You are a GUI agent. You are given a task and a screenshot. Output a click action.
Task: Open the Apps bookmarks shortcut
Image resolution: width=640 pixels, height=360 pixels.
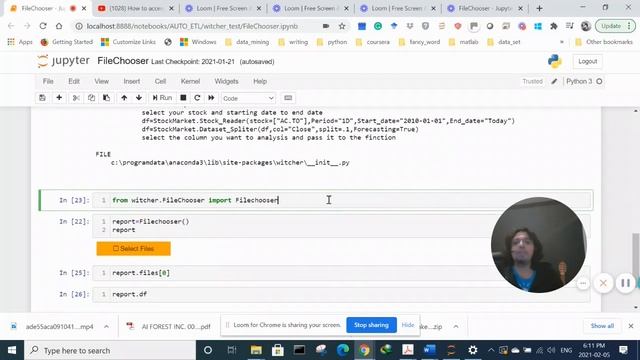click(x=20, y=42)
